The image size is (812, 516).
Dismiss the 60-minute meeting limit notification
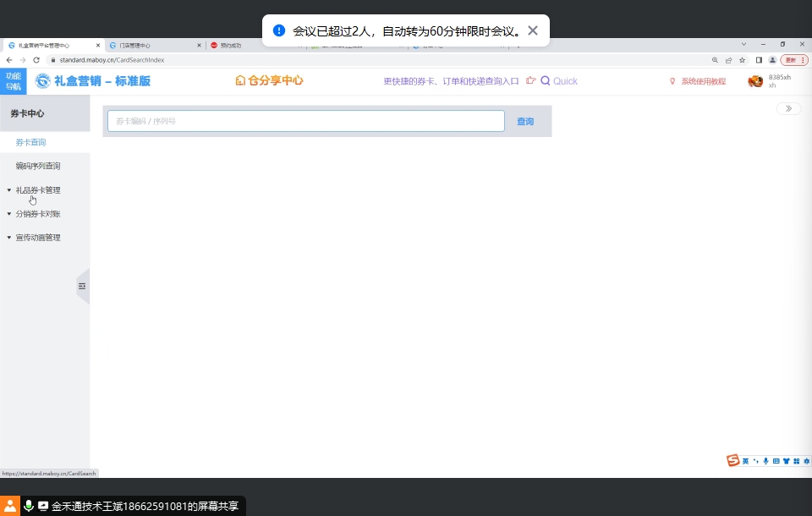(533, 30)
